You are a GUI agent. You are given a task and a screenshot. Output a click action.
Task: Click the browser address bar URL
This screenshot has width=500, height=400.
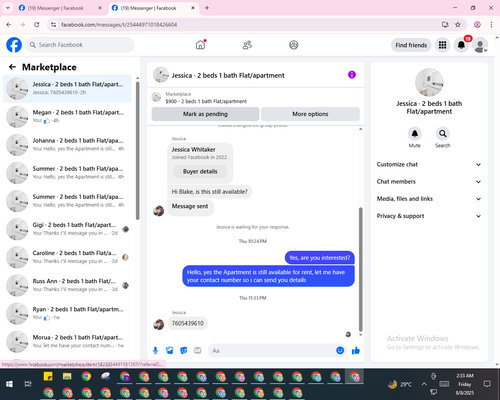coord(119,25)
